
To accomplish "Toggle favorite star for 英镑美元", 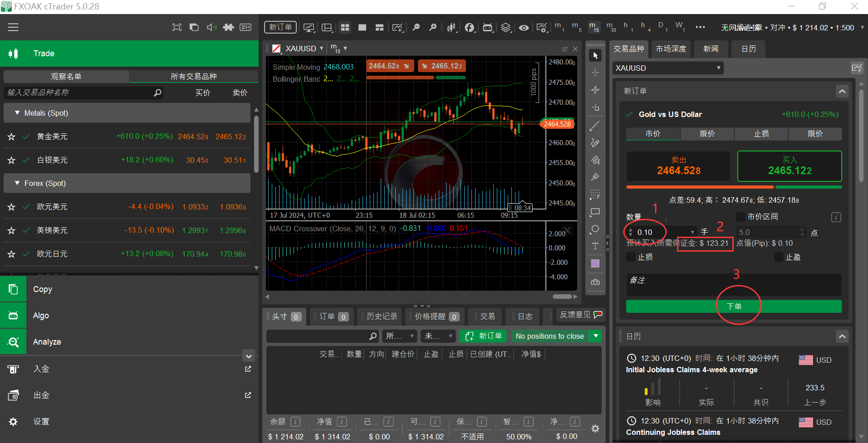I will 12,230.
